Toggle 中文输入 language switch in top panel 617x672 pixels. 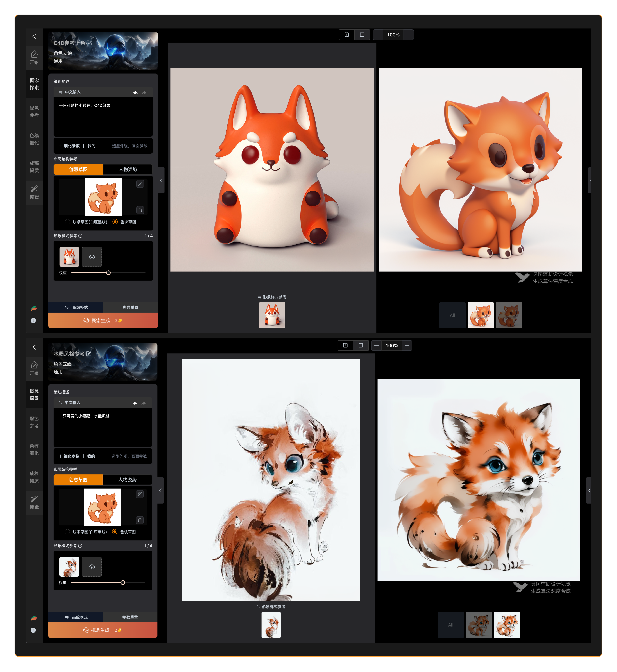tap(70, 92)
